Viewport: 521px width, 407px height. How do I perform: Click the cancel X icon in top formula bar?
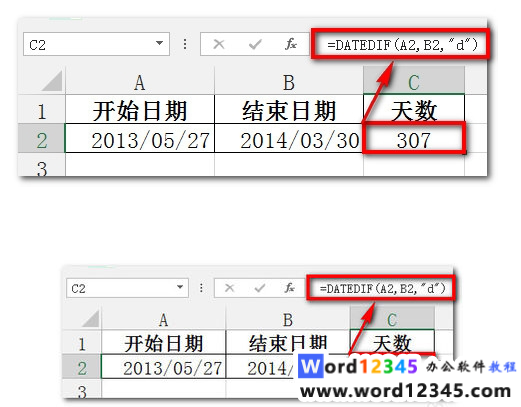[x=219, y=44]
